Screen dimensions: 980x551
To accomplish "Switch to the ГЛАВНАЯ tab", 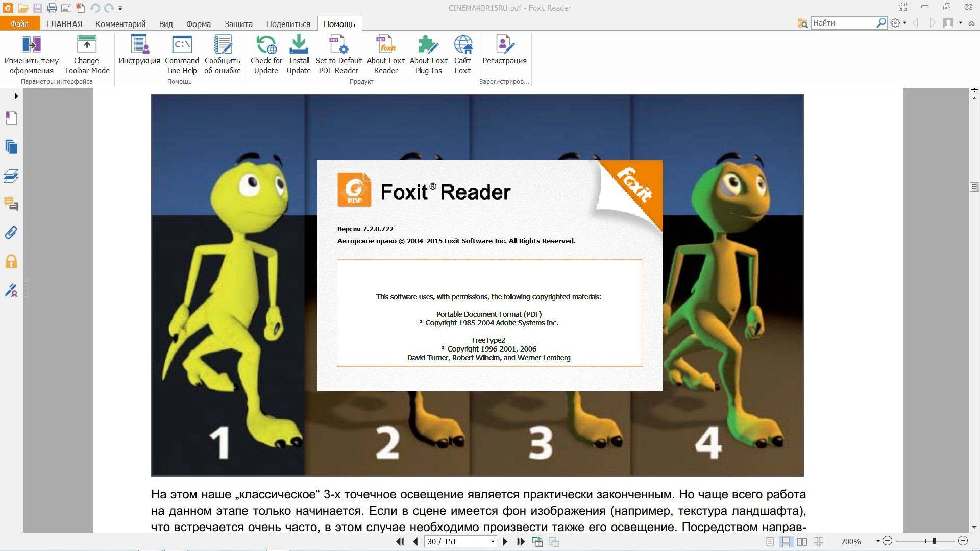I will pyautogui.click(x=64, y=24).
